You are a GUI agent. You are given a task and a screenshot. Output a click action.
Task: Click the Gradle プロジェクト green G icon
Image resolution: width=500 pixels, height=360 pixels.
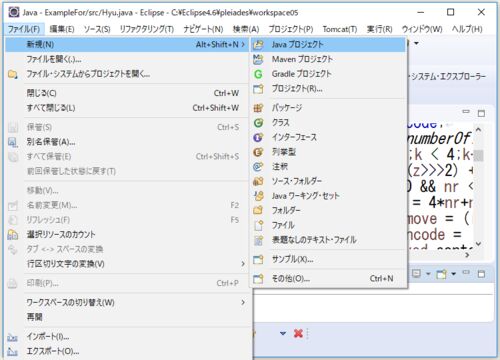pyautogui.click(x=258, y=74)
